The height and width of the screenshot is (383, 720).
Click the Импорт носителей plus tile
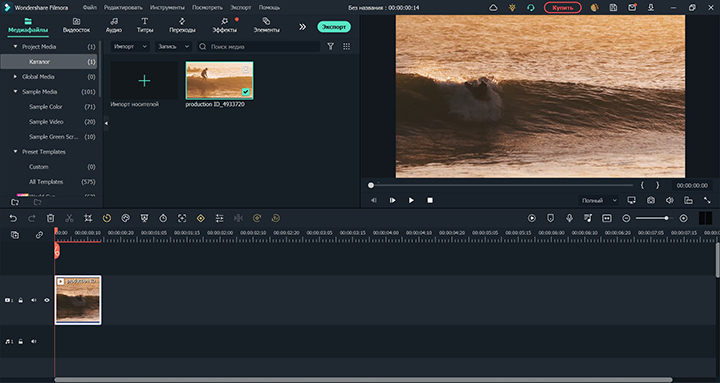pos(144,81)
